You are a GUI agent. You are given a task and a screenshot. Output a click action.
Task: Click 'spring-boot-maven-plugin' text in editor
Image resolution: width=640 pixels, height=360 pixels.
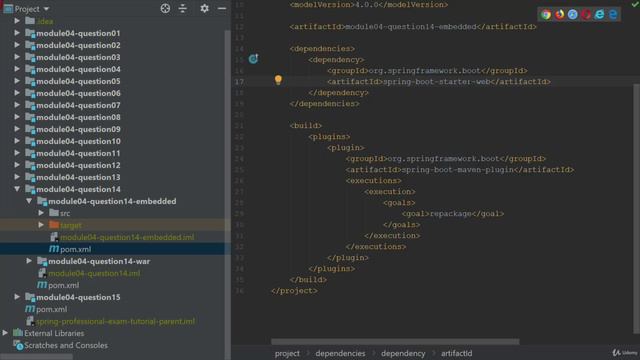(x=458, y=169)
